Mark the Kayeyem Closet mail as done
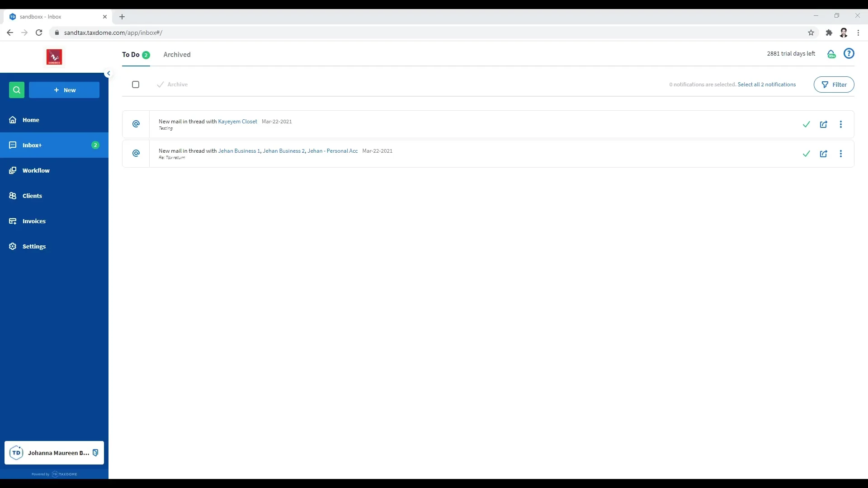 coord(807,124)
